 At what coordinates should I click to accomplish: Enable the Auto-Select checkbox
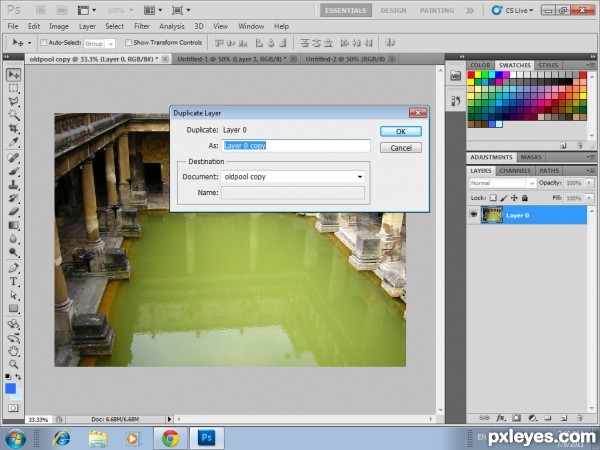44,42
